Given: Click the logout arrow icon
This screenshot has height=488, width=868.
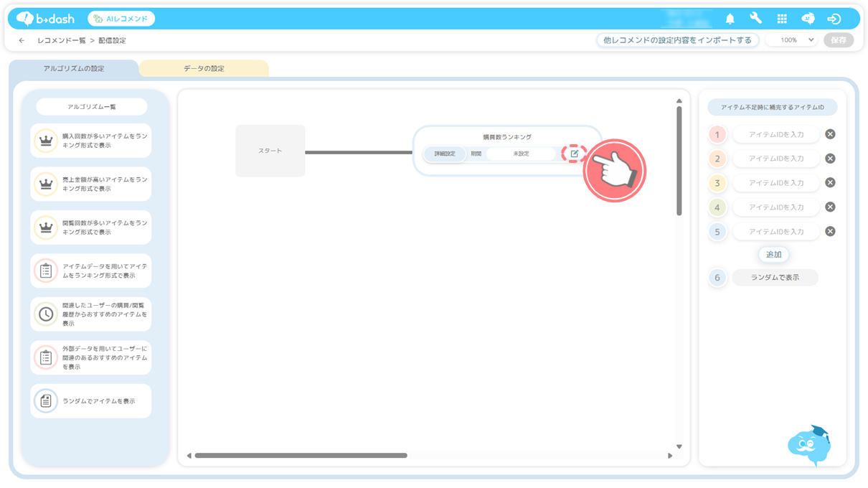Looking at the screenshot, I should click(x=834, y=19).
